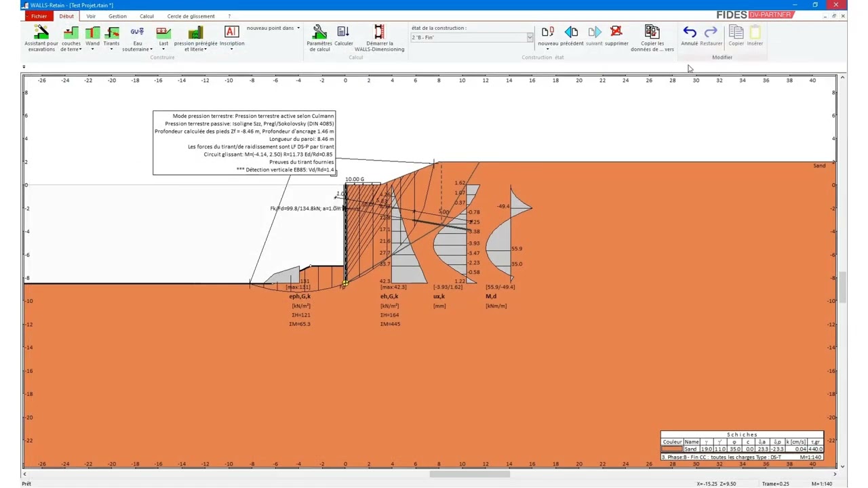Open the ? help menu
The image size is (868, 488).
tap(229, 16)
